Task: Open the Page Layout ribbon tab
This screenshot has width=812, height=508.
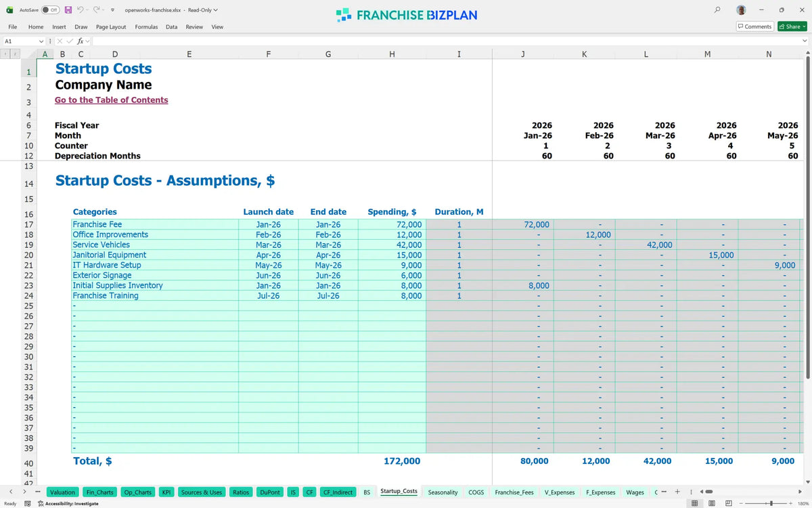Action: [111, 27]
